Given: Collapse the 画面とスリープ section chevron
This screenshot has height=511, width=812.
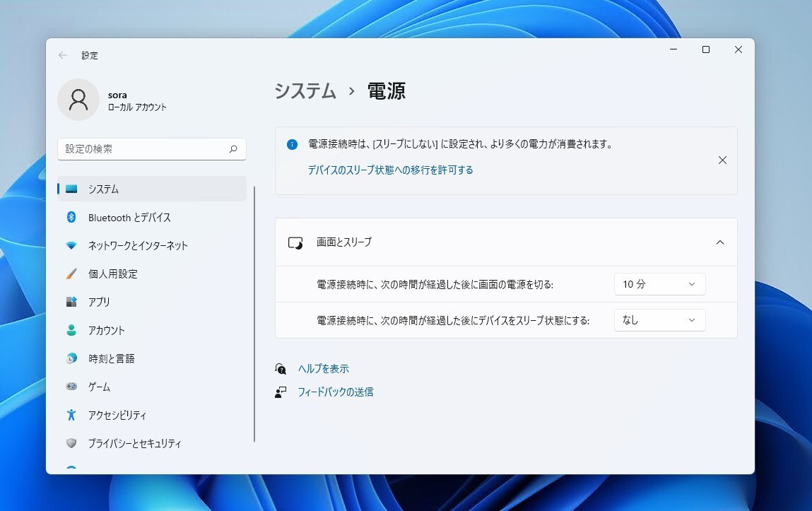Looking at the screenshot, I should coord(720,242).
